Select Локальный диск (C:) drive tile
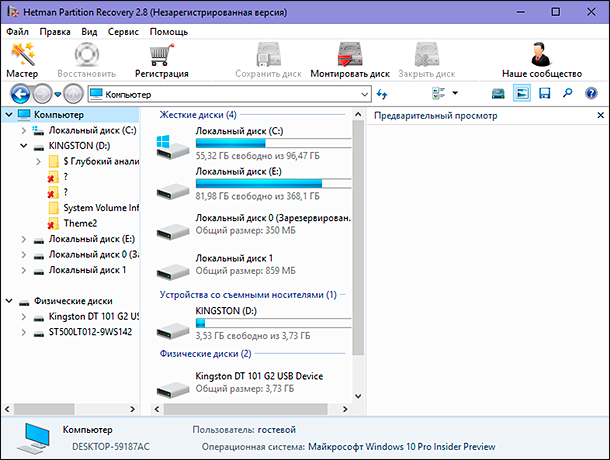 point(253,143)
